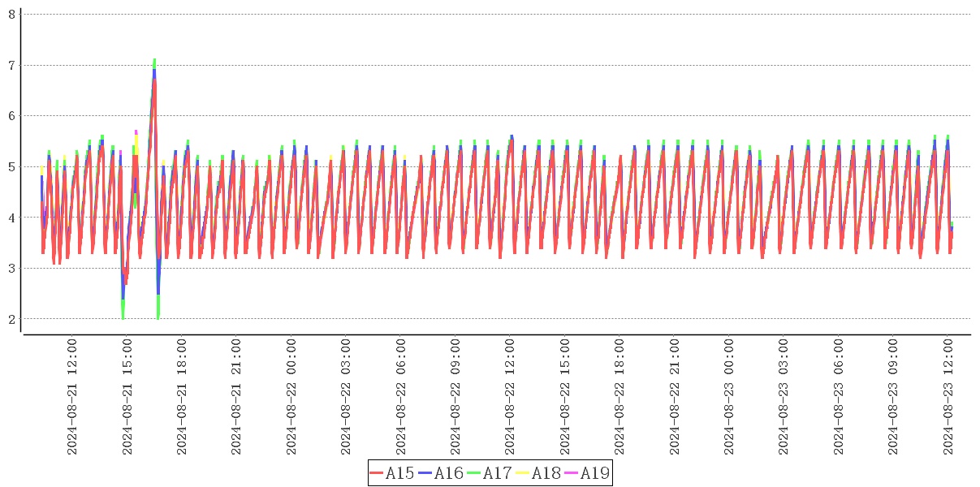Hide the A17 series via legend label

[x=497, y=473]
